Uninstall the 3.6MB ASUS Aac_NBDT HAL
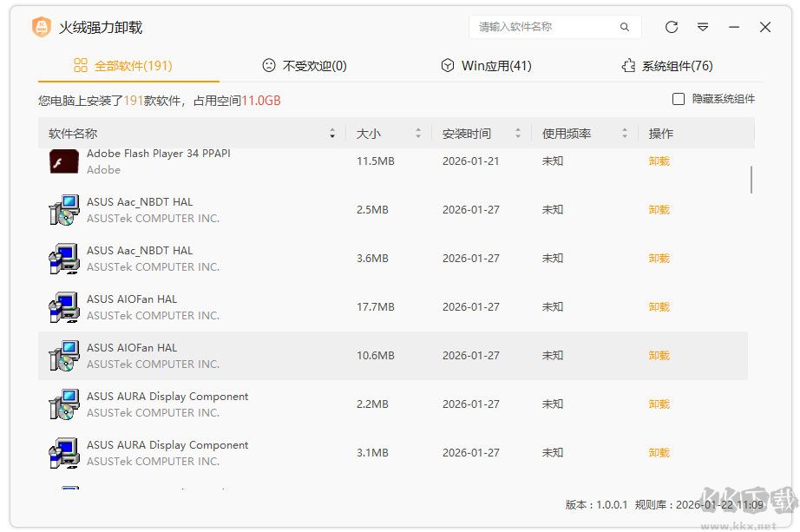 click(659, 259)
